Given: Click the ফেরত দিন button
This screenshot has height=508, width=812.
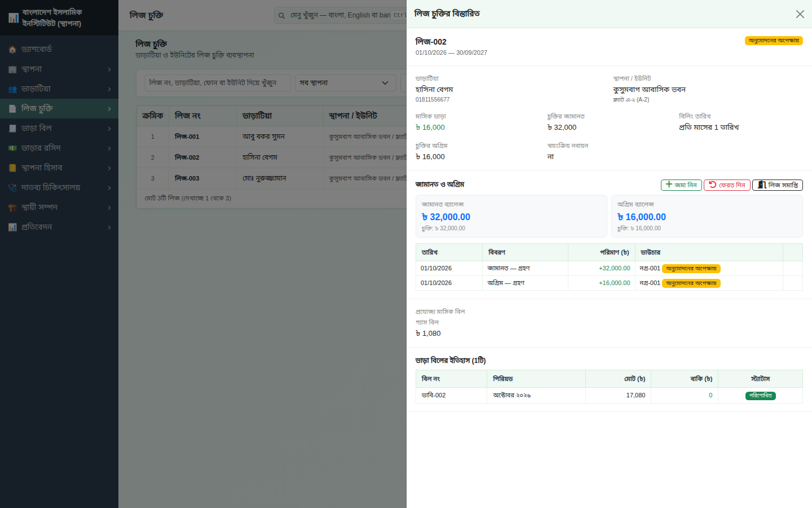Looking at the screenshot, I should click(727, 185).
